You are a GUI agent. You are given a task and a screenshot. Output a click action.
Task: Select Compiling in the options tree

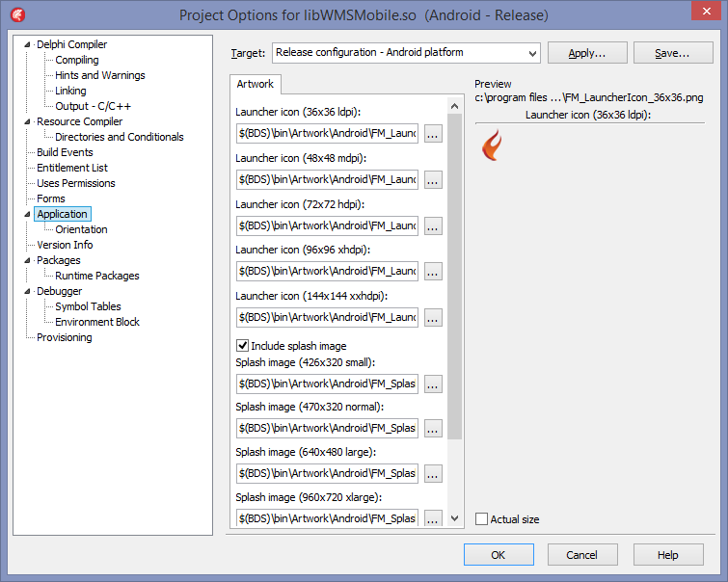77,60
